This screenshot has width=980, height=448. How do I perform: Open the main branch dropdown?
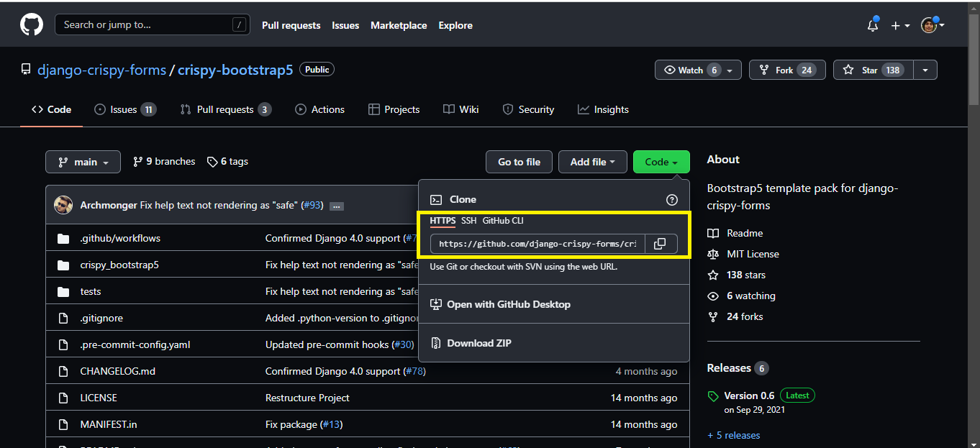point(83,162)
